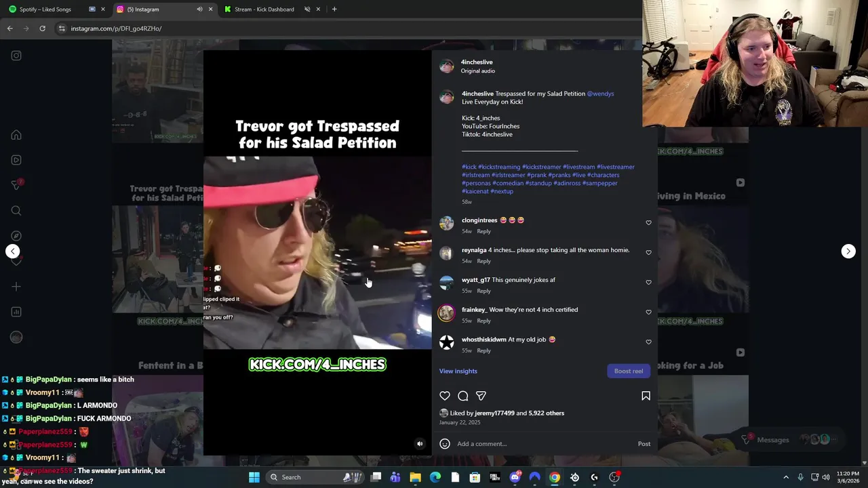868x488 pixels.
Task: Open comment bubble icon under post
Action: coord(463,396)
